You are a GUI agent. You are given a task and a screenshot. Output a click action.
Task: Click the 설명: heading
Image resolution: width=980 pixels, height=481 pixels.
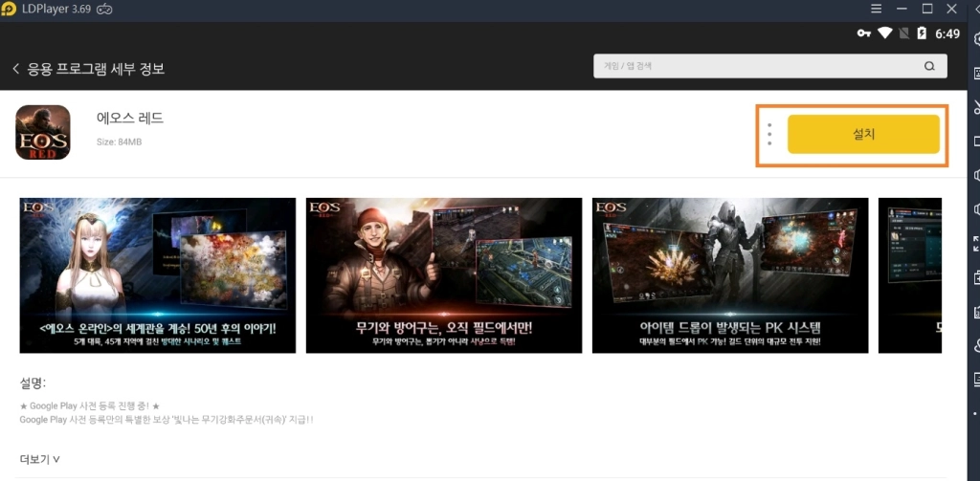point(33,383)
